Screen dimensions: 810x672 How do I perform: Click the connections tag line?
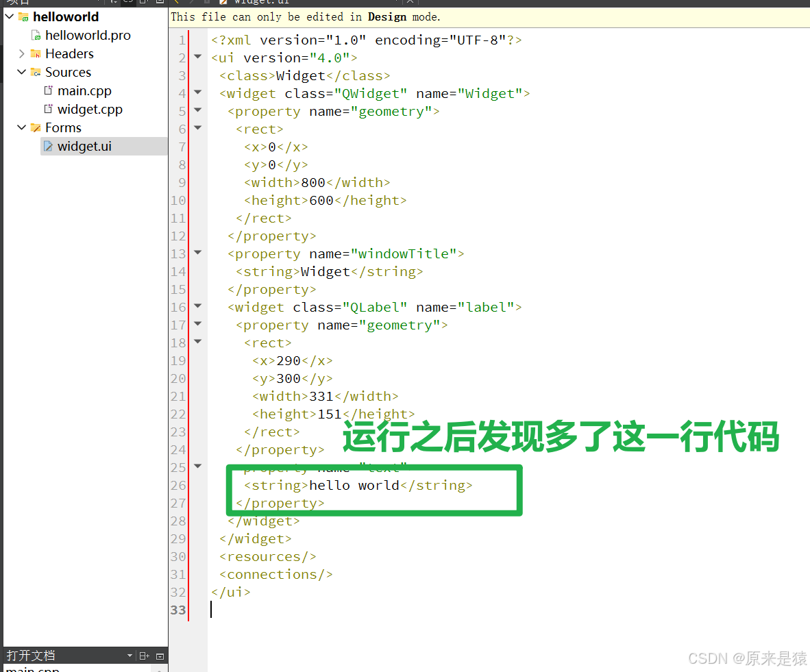(275, 574)
